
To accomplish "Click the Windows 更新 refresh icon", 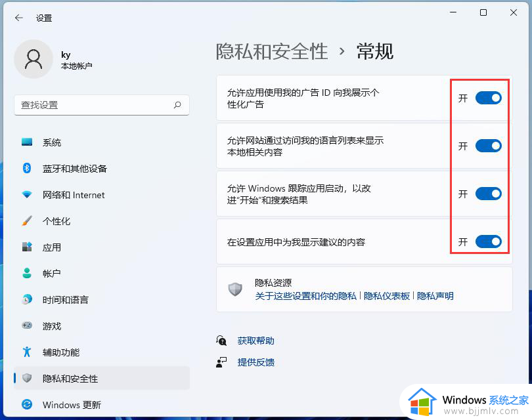I will tap(27, 404).
